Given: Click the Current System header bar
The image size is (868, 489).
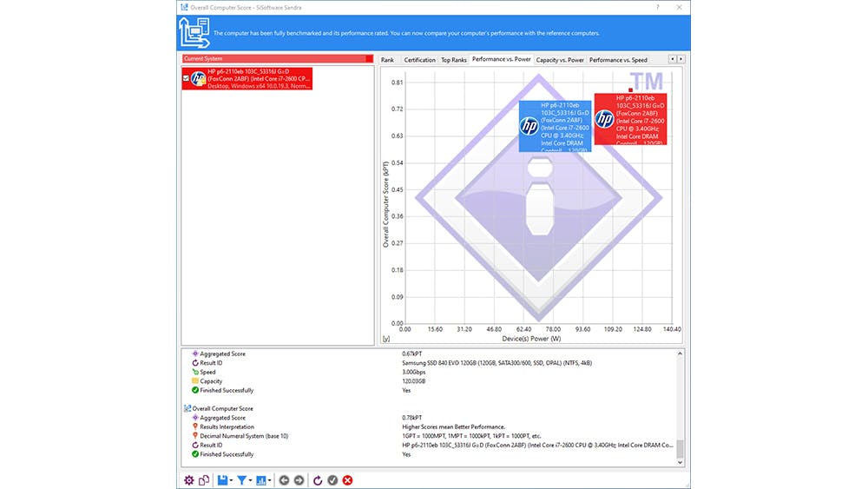Looking at the screenshot, I should [278, 58].
